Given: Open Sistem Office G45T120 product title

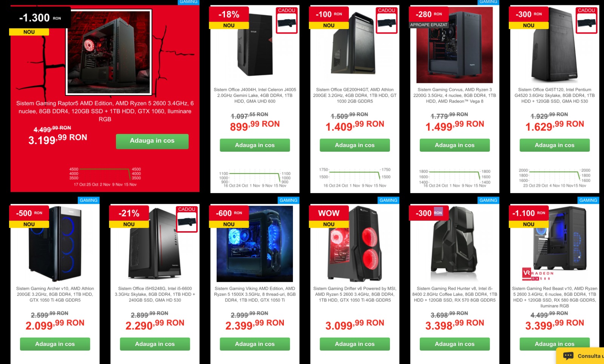Looking at the screenshot, I should coord(555,95).
